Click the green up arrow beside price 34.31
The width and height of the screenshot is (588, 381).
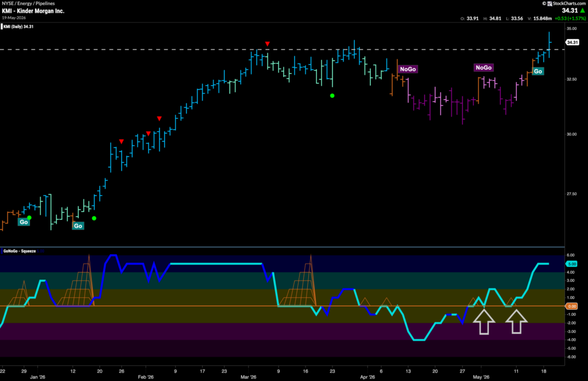pos(582,10)
